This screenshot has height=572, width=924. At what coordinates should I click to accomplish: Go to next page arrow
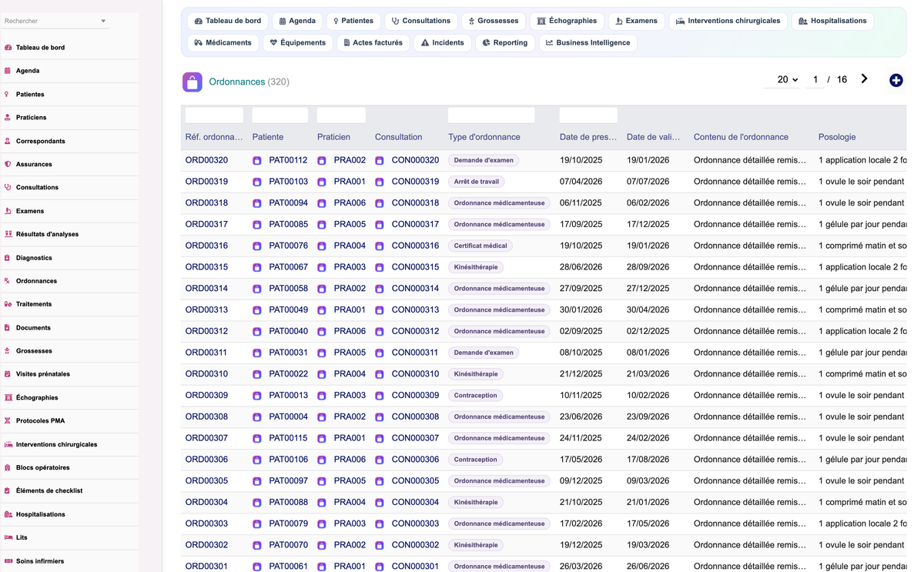click(x=864, y=79)
